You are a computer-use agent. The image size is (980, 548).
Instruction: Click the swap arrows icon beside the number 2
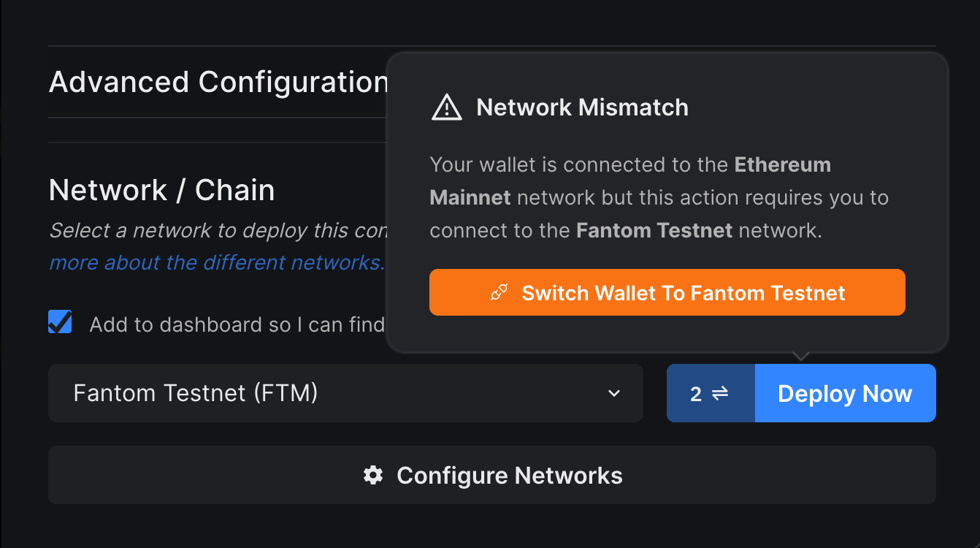pos(721,393)
